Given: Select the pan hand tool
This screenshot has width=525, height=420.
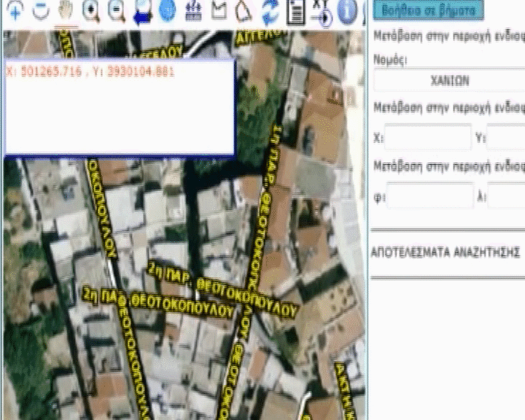Looking at the screenshot, I should 66,11.
